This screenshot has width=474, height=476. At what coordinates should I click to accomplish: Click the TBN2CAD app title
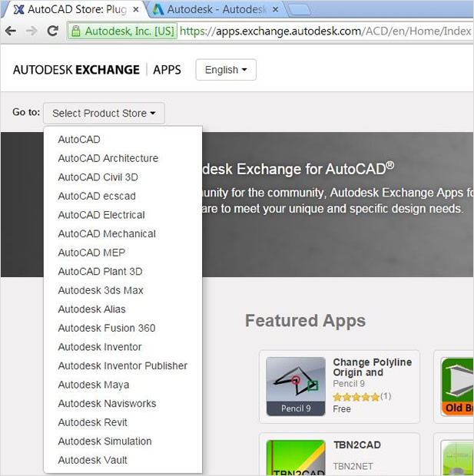point(356,445)
